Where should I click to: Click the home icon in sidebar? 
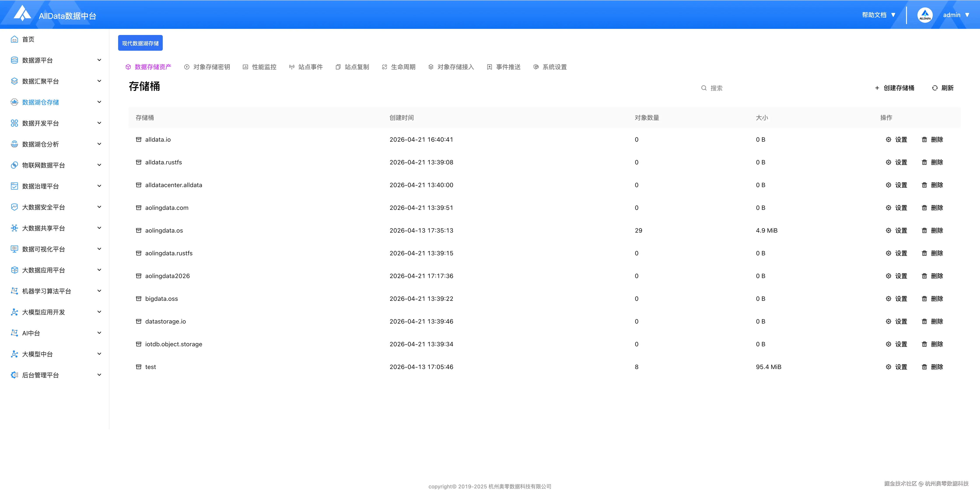pos(14,39)
